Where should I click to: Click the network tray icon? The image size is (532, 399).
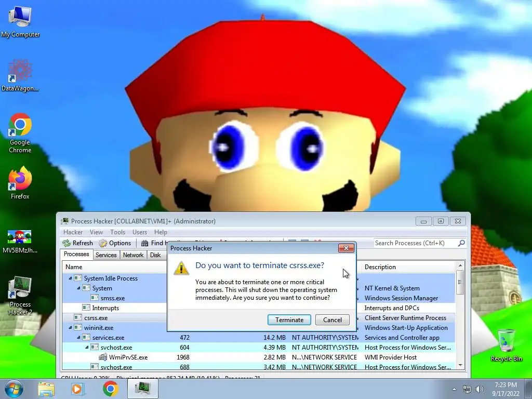[x=467, y=389]
